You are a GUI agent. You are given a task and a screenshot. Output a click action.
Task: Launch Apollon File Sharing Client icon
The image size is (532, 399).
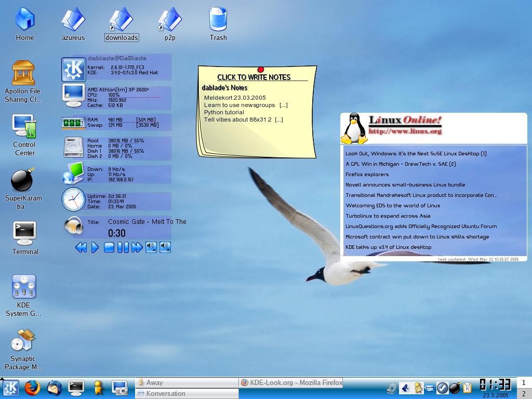click(23, 82)
